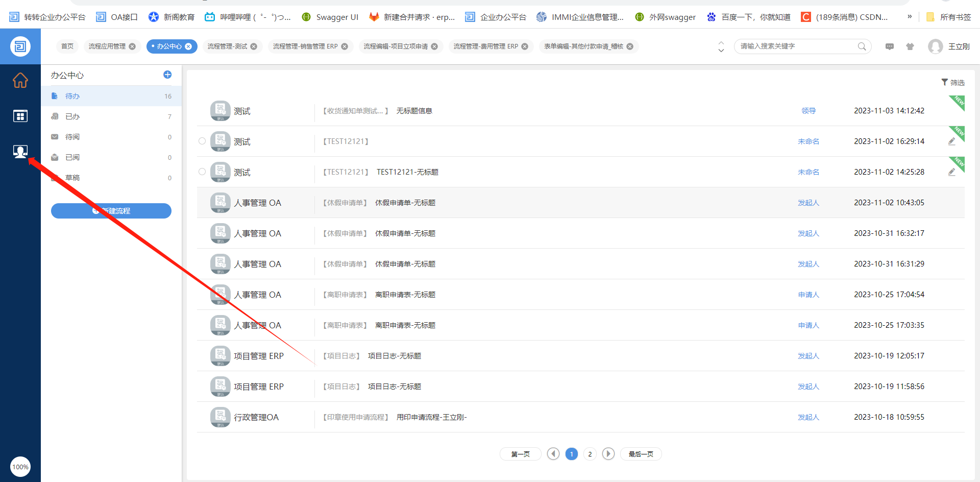This screenshot has height=482, width=980.
Task: Click process icon of 行政管理OA row
Action: pos(220,417)
